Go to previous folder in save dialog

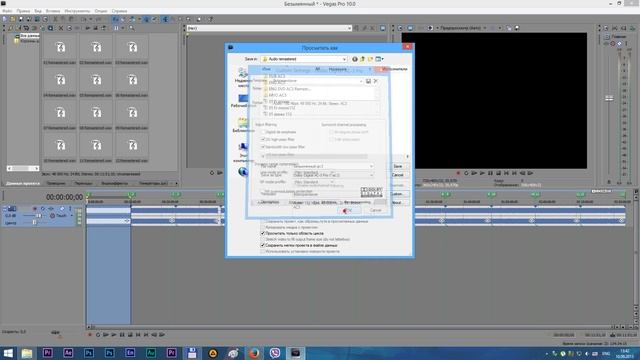point(355,59)
